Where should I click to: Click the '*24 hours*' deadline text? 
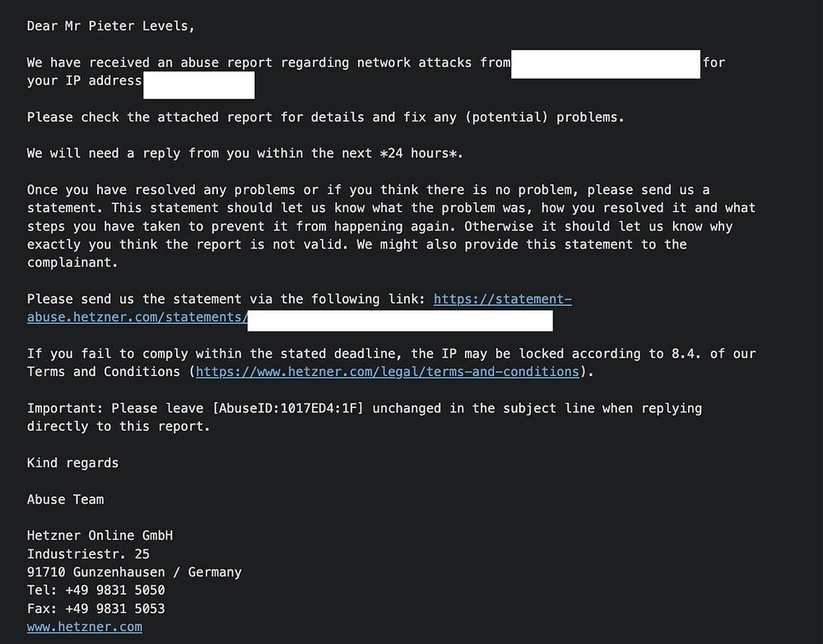pos(421,154)
